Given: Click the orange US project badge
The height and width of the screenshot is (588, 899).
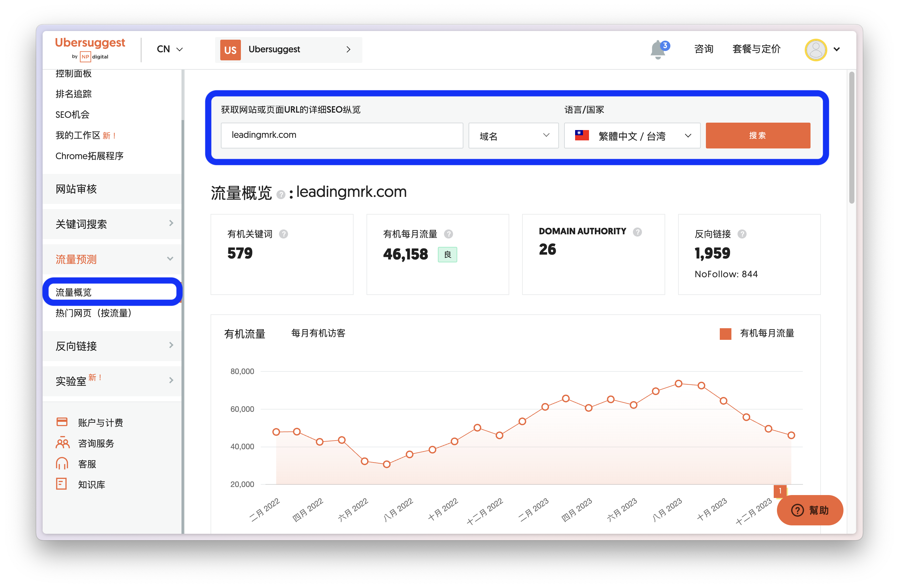Looking at the screenshot, I should 230,49.
